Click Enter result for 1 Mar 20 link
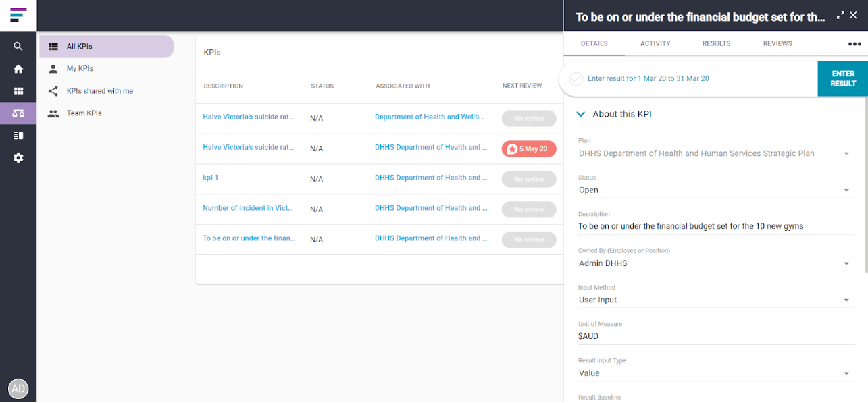This screenshot has width=868, height=403. 648,79
